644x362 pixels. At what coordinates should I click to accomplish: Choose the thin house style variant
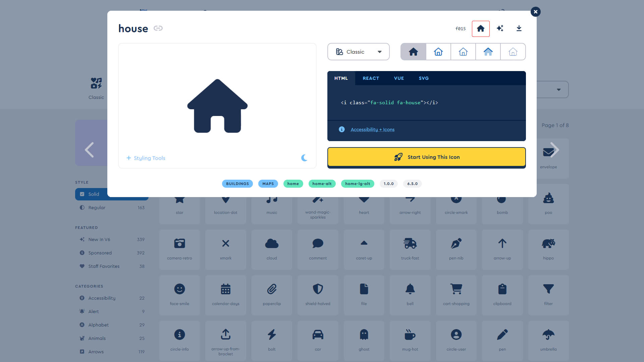point(513,52)
